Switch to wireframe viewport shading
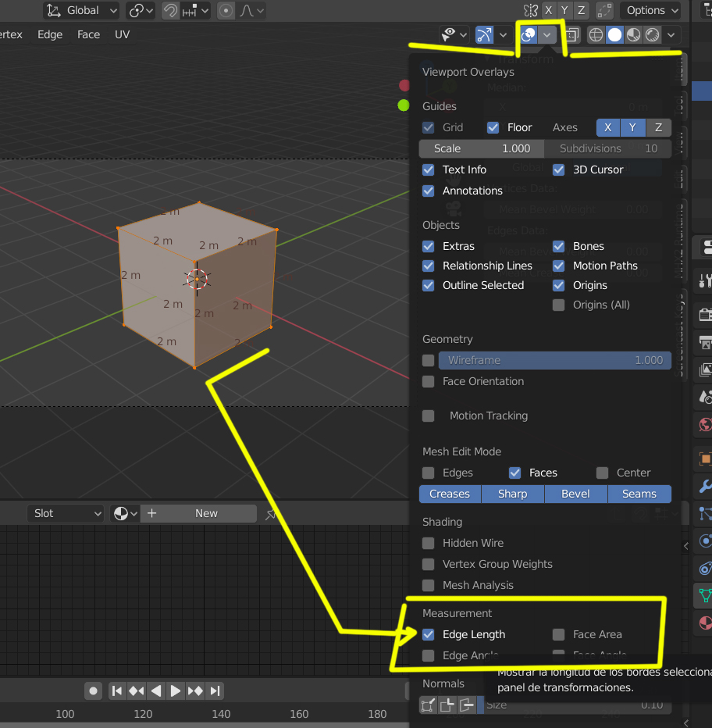The width and height of the screenshot is (712, 728). [x=596, y=35]
